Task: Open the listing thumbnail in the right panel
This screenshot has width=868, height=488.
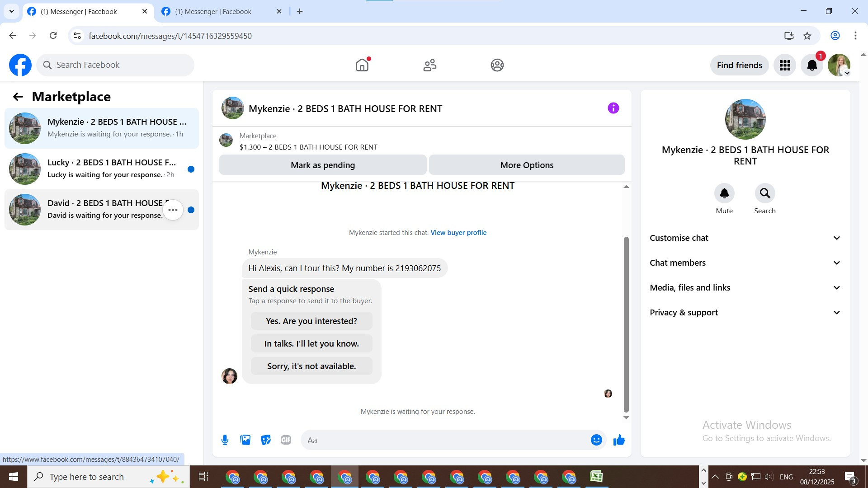Action: tap(745, 119)
